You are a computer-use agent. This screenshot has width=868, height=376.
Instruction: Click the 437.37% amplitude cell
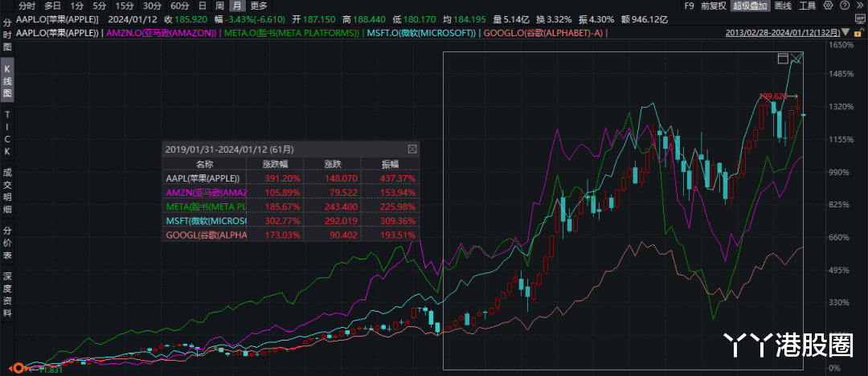[399, 178]
